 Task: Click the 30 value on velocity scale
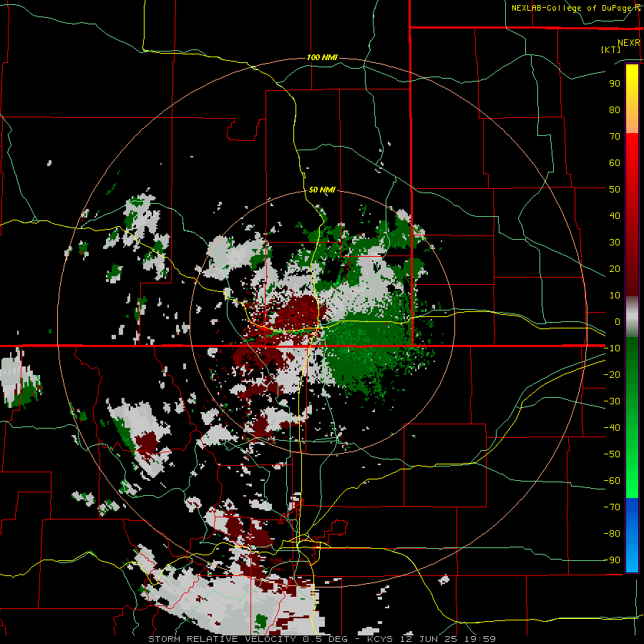coord(615,243)
